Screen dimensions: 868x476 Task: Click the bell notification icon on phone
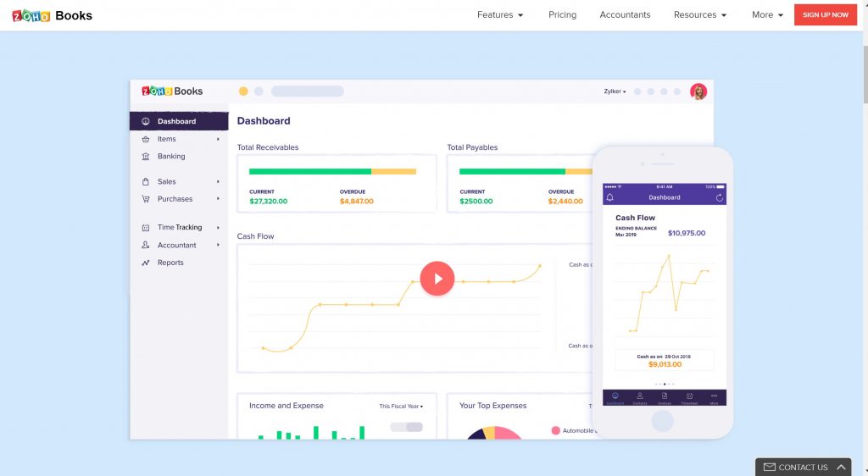point(610,197)
